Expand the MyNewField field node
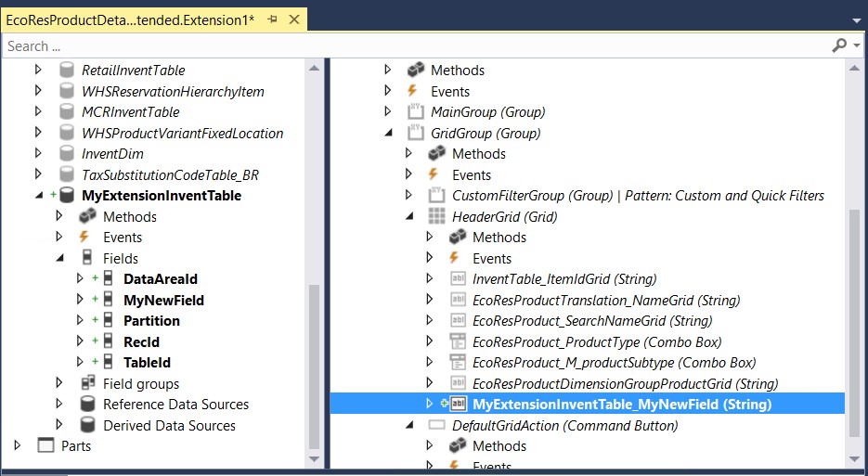This screenshot has width=868, height=476. [80, 300]
